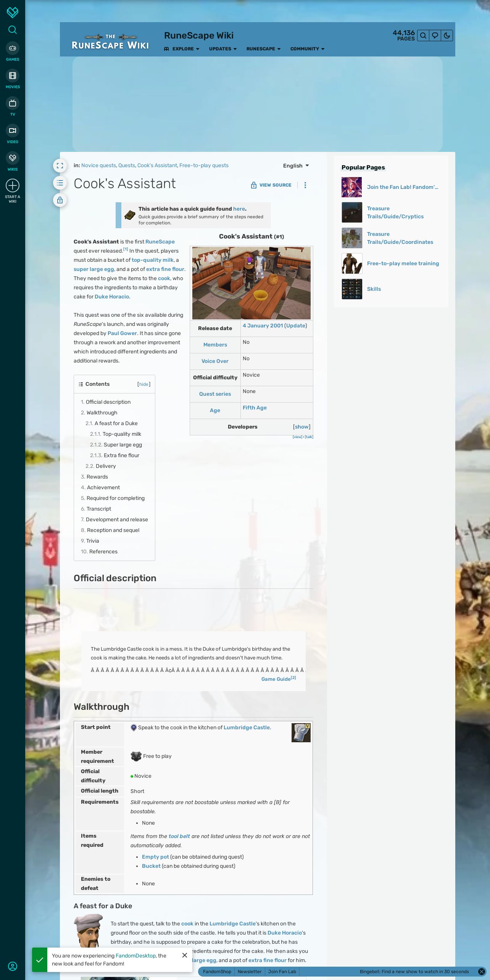Jump to Walkthrough in Contents
Screen dimensions: 490x980
99,413
